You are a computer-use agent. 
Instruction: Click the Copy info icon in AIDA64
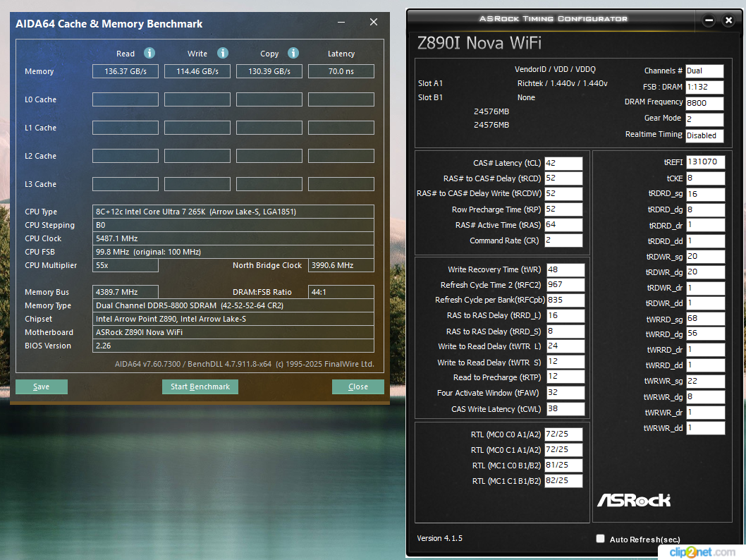[x=293, y=53]
